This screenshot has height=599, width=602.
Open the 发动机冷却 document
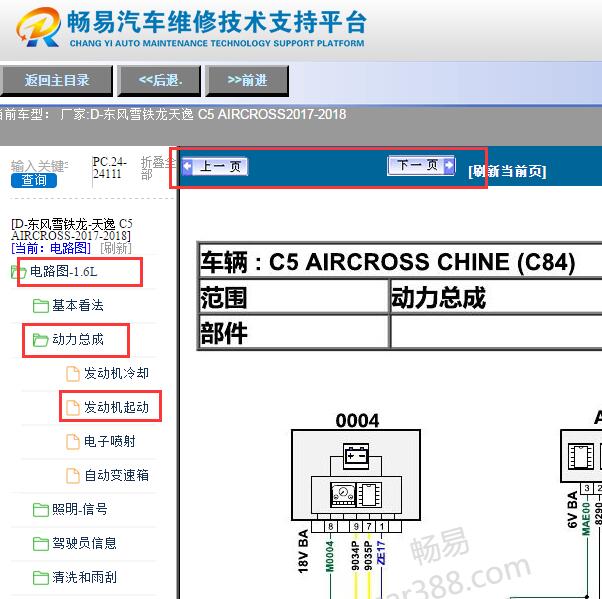[x=116, y=373]
